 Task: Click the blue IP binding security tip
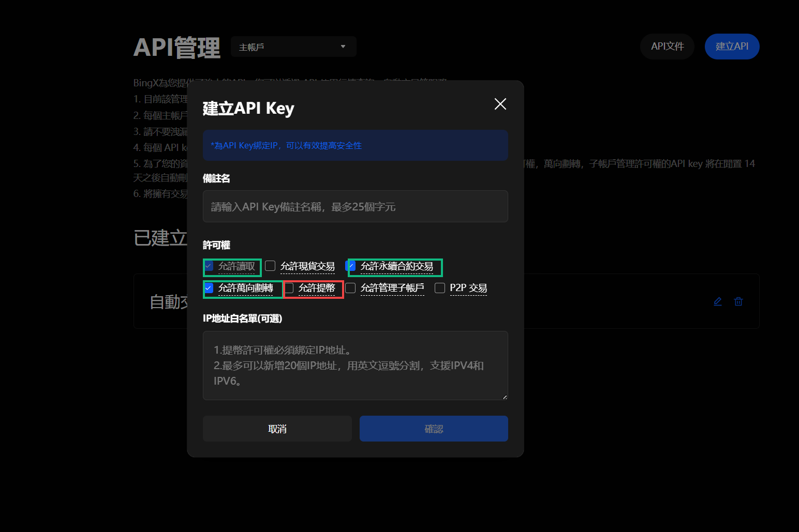click(356, 145)
